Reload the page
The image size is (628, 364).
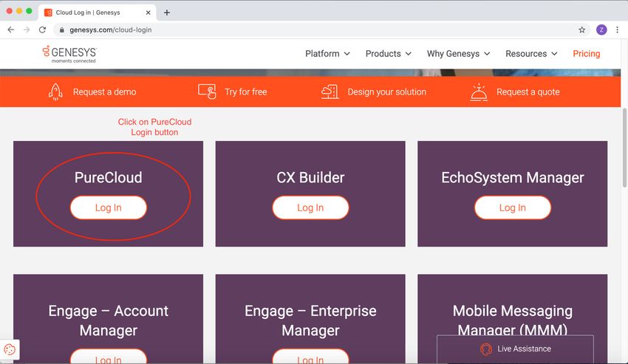coord(42,30)
